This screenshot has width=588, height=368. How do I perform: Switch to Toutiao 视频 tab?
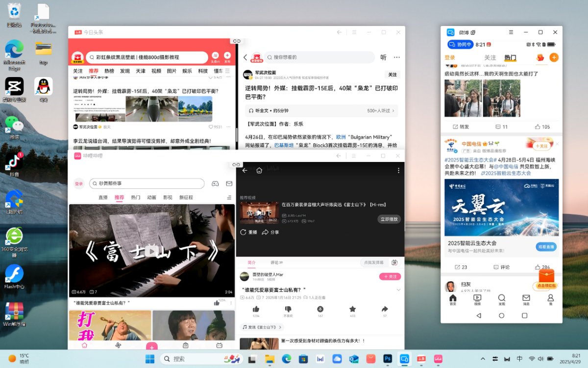[x=156, y=71]
